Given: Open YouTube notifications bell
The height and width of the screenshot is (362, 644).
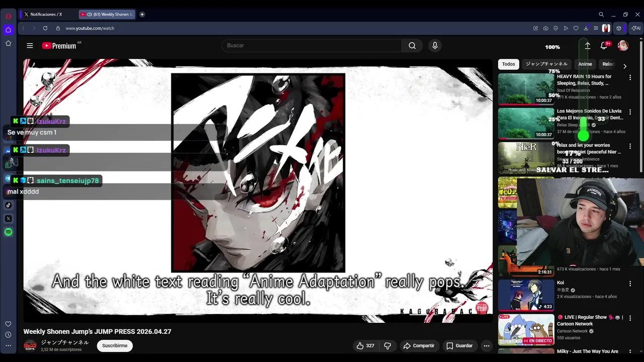Looking at the screenshot, I should [604, 46].
